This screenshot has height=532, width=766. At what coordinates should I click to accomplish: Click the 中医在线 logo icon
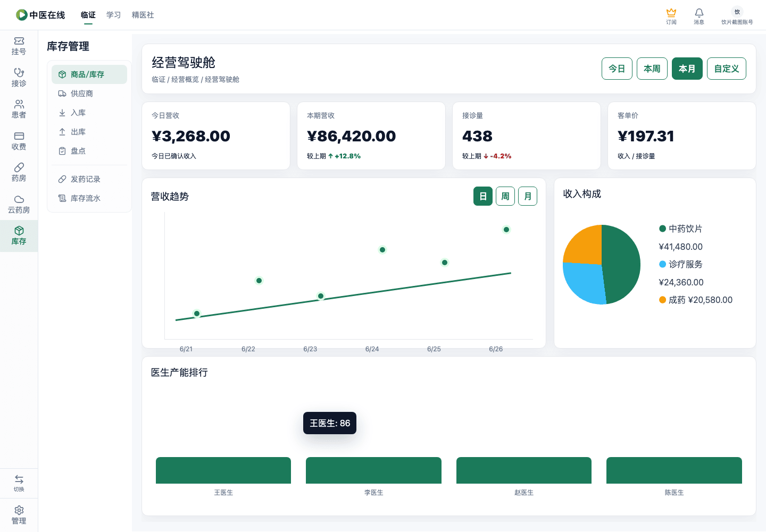[x=21, y=15]
